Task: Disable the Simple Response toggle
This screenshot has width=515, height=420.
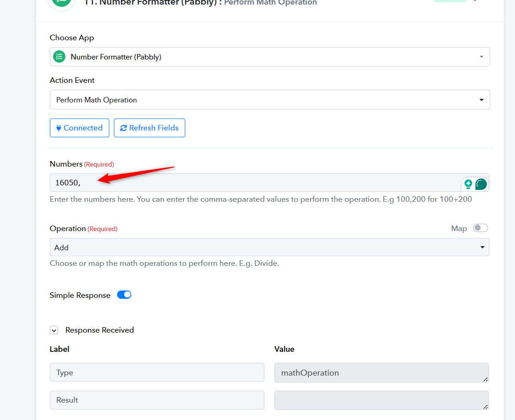Action: coord(124,295)
